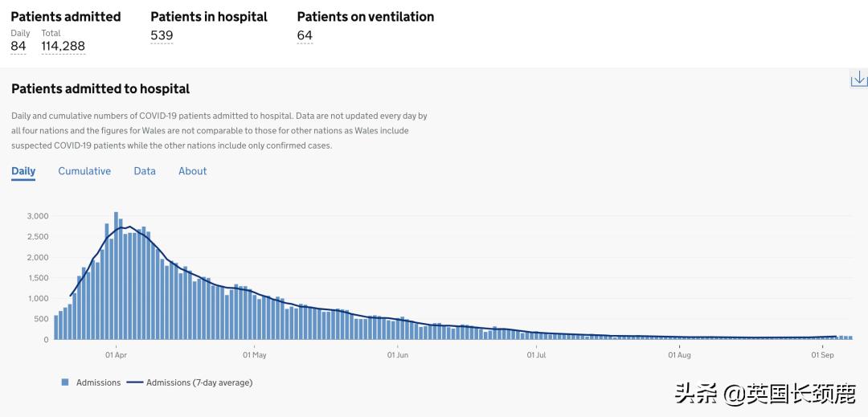Click the Admissions legend blue square
The width and height of the screenshot is (868, 417).
coord(65,382)
